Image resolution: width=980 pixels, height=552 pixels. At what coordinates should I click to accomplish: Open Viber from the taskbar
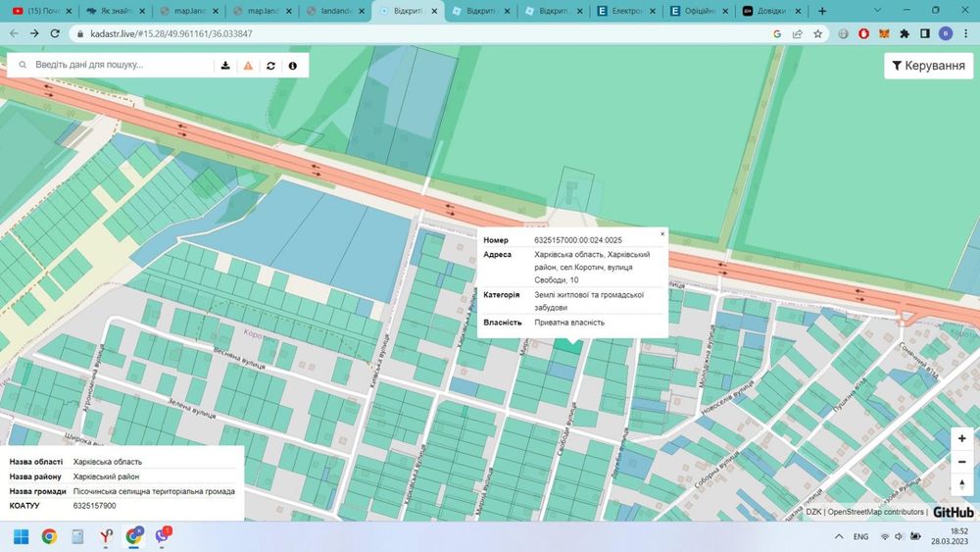163,536
